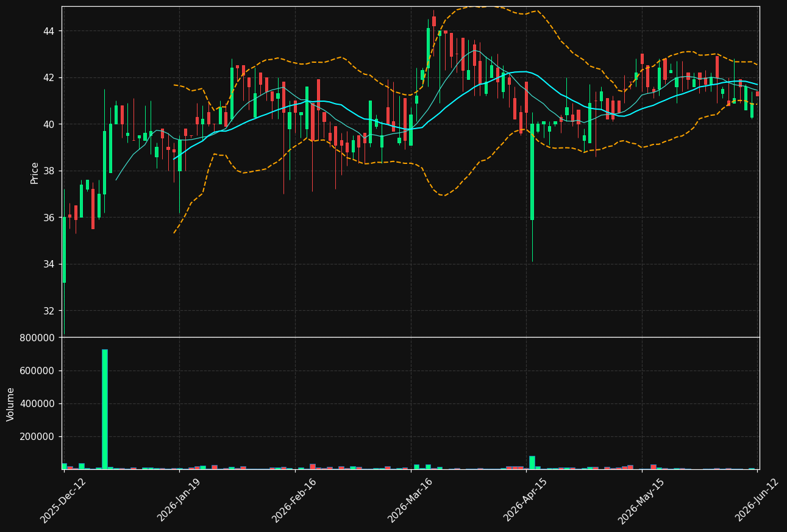Image resolution: width=787 pixels, height=532 pixels.
Task: Click the 2026-Apr-15 date label
Action: tap(525, 500)
